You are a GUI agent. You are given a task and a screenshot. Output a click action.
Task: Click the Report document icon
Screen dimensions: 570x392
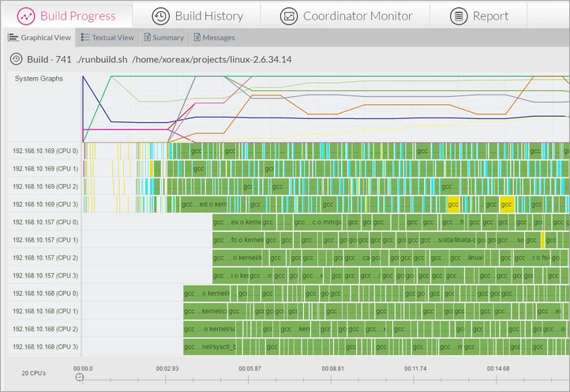point(458,16)
